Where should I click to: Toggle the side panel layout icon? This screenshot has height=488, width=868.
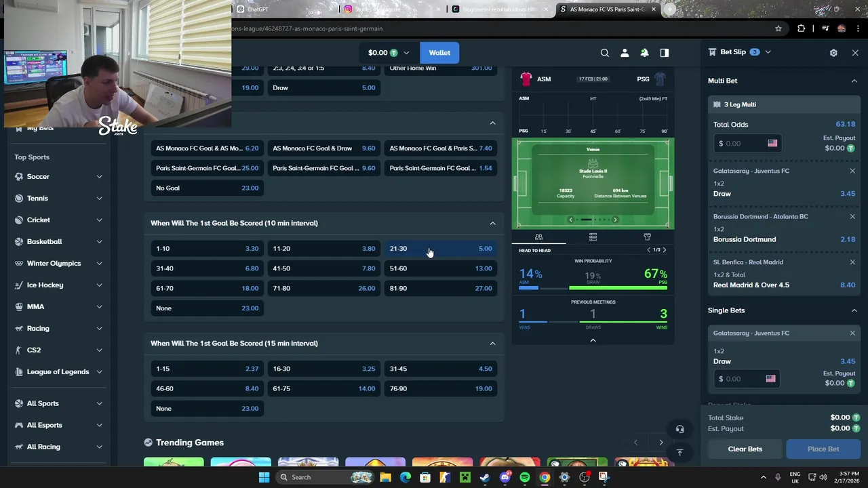665,53
